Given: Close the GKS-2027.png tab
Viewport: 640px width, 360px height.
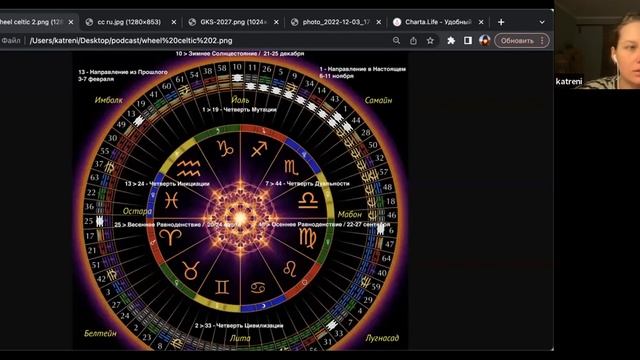Looking at the screenshot, I should pos(276,22).
